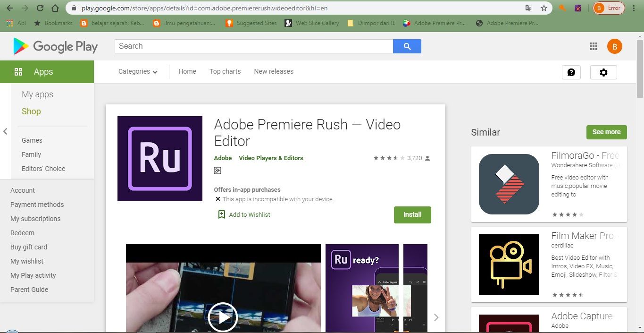Open Family in the sidebar
Image resolution: width=644 pixels, height=333 pixels.
click(x=31, y=154)
